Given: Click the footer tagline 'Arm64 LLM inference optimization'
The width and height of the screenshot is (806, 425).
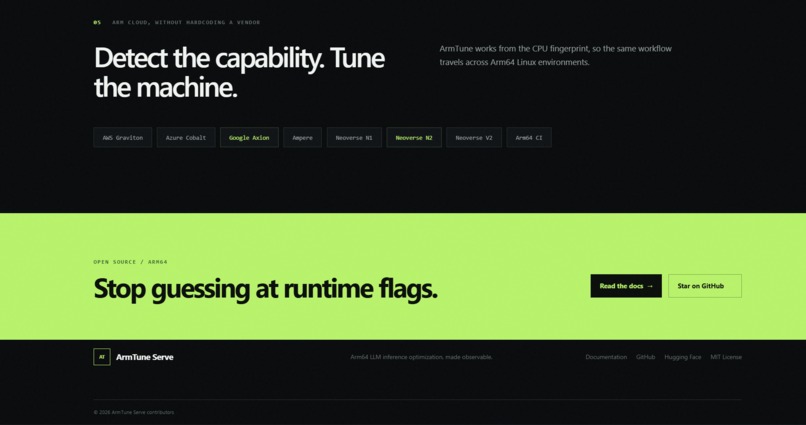Looking at the screenshot, I should pos(422,357).
